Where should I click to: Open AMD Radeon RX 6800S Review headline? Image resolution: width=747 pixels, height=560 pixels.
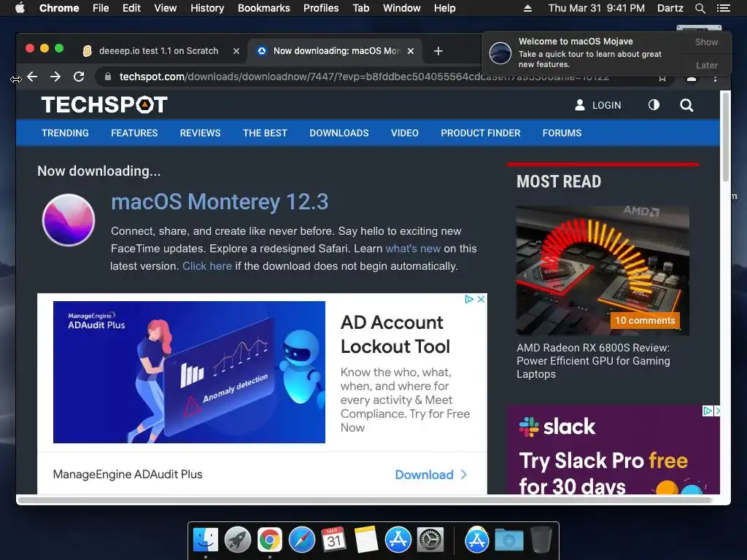coord(594,361)
